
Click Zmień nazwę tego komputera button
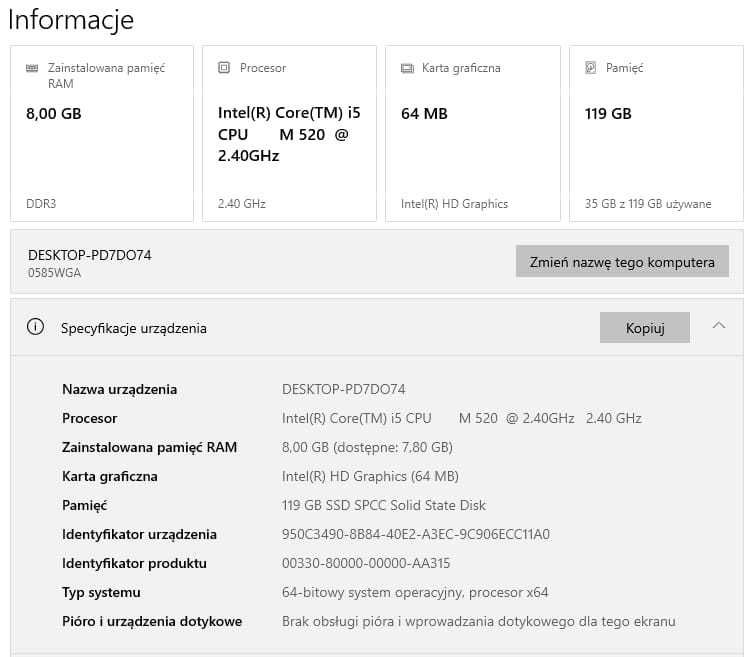622,261
